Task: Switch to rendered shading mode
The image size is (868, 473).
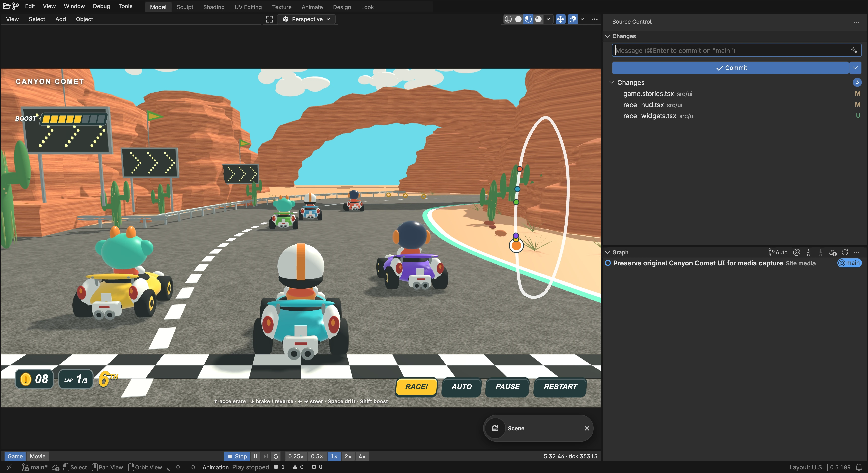Action: pyautogui.click(x=538, y=19)
